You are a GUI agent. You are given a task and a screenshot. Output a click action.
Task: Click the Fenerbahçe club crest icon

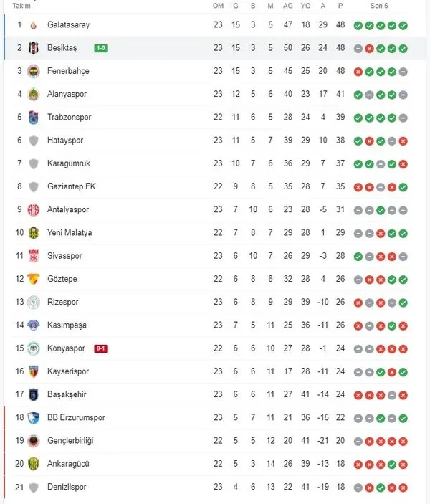pos(33,71)
